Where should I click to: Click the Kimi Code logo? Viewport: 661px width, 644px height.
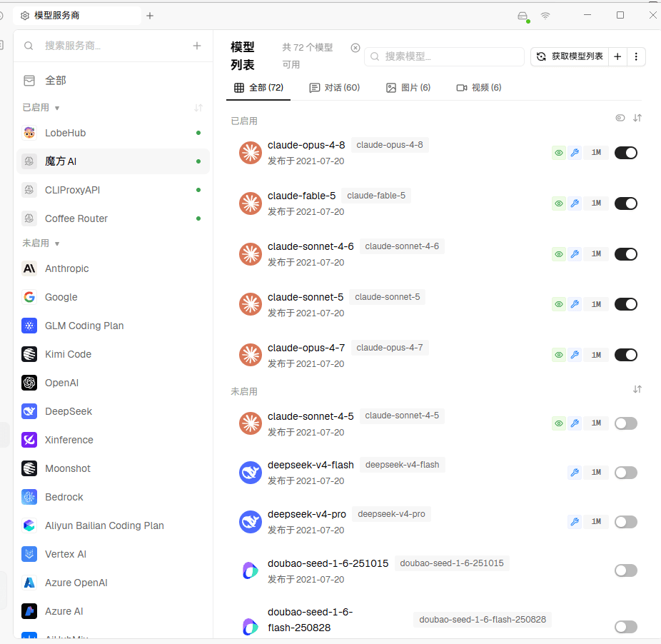pyautogui.click(x=29, y=354)
